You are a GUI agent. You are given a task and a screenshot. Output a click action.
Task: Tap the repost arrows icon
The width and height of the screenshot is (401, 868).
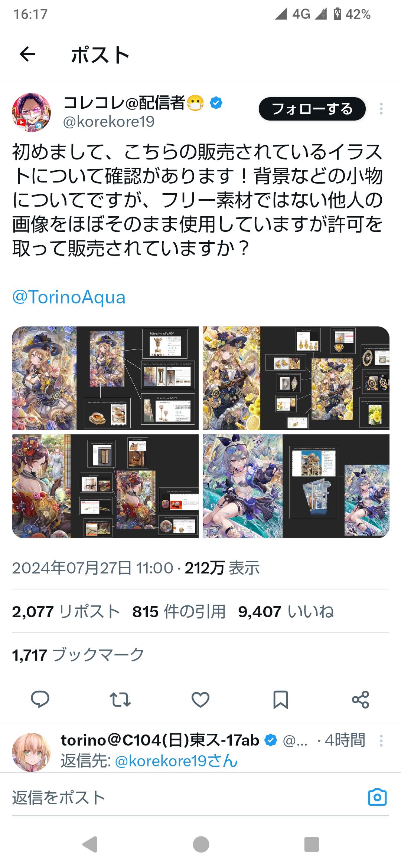[120, 700]
